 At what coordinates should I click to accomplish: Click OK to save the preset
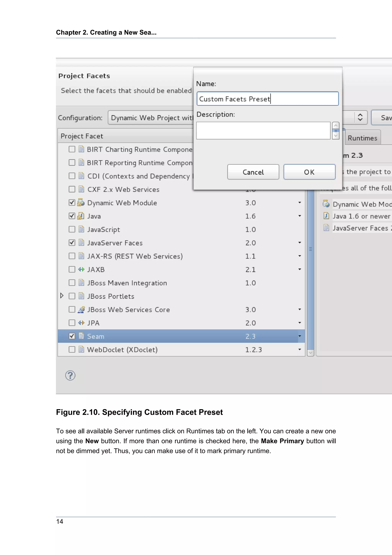pyautogui.click(x=310, y=172)
